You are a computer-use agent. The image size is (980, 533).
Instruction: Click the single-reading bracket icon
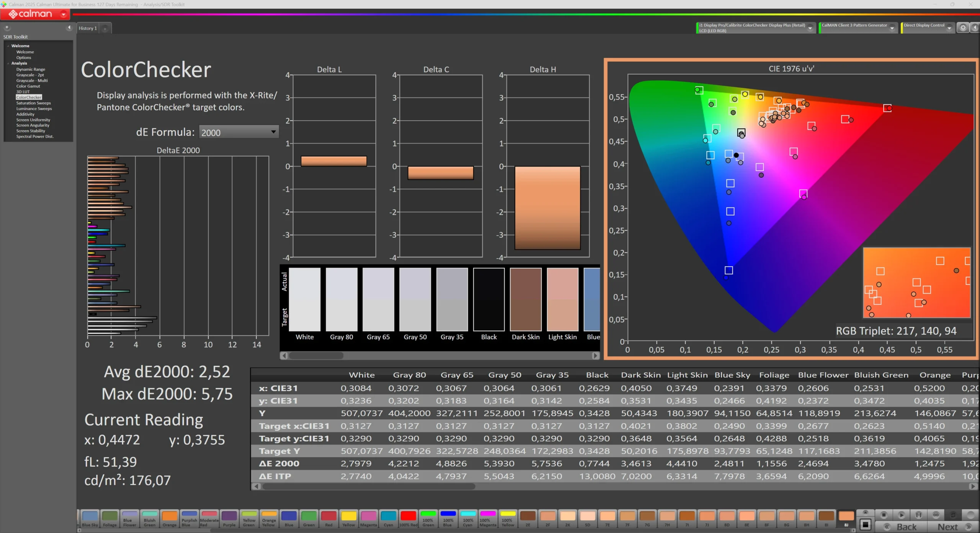(918, 515)
